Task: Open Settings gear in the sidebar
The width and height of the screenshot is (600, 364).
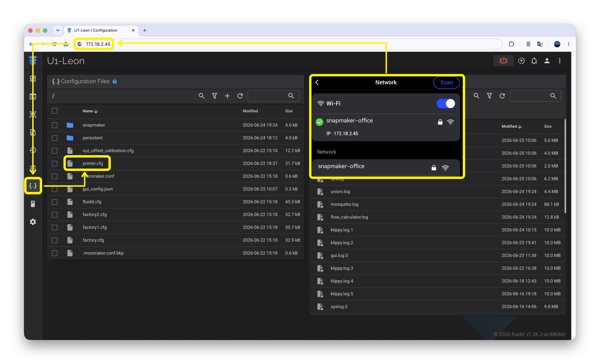Action: pos(33,222)
